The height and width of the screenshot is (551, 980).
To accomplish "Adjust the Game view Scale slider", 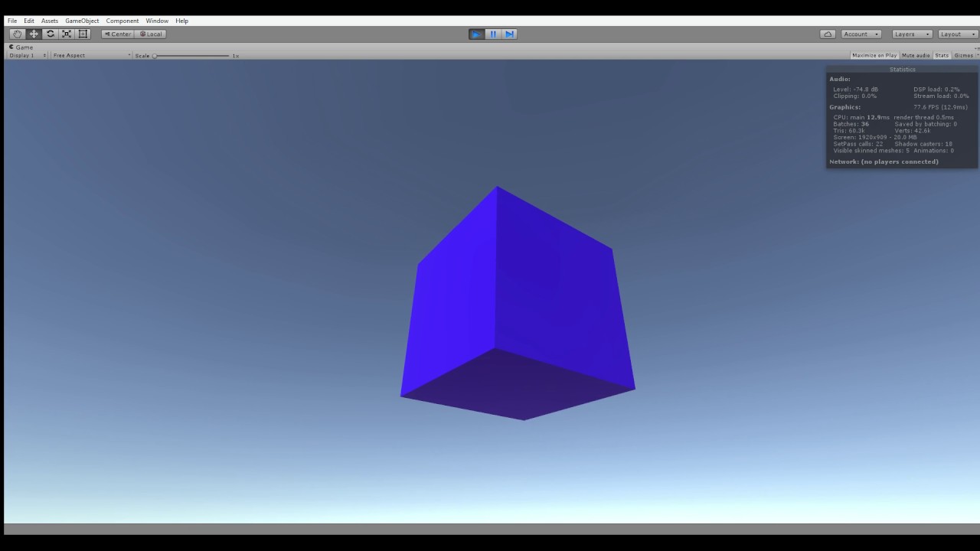I will click(x=192, y=55).
